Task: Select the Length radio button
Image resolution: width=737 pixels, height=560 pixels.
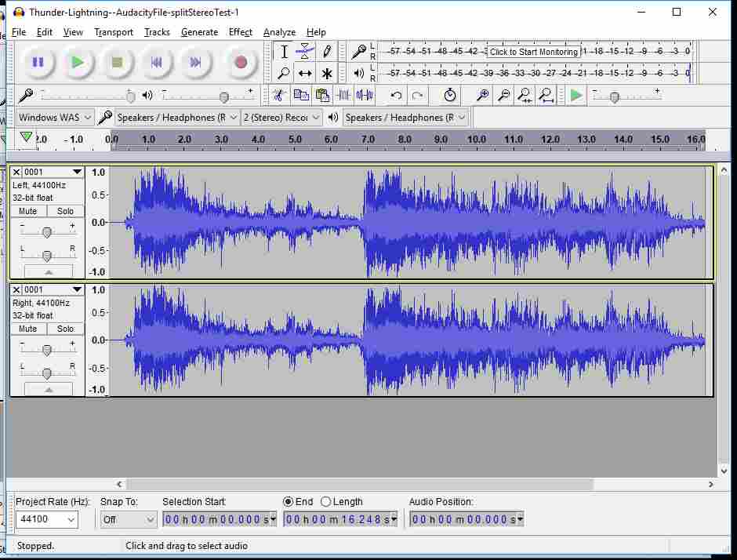Action: click(x=326, y=502)
